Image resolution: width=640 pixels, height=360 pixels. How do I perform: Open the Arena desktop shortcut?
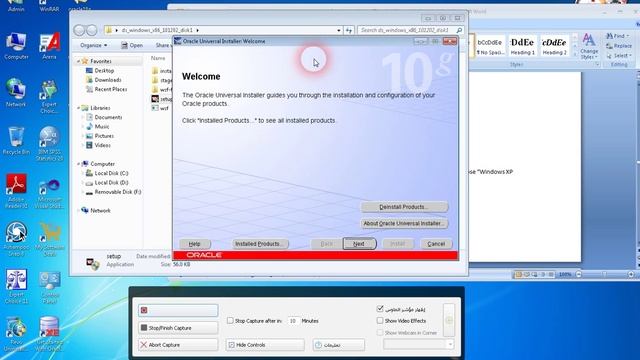point(49,46)
